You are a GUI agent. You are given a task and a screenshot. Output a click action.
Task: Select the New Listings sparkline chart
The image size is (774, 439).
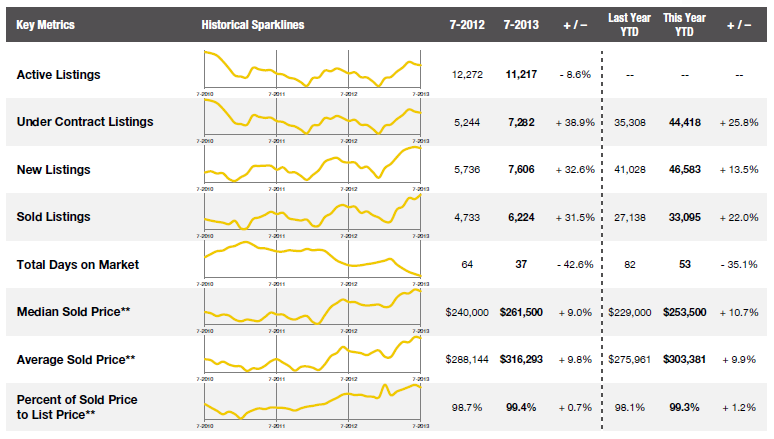(313, 168)
